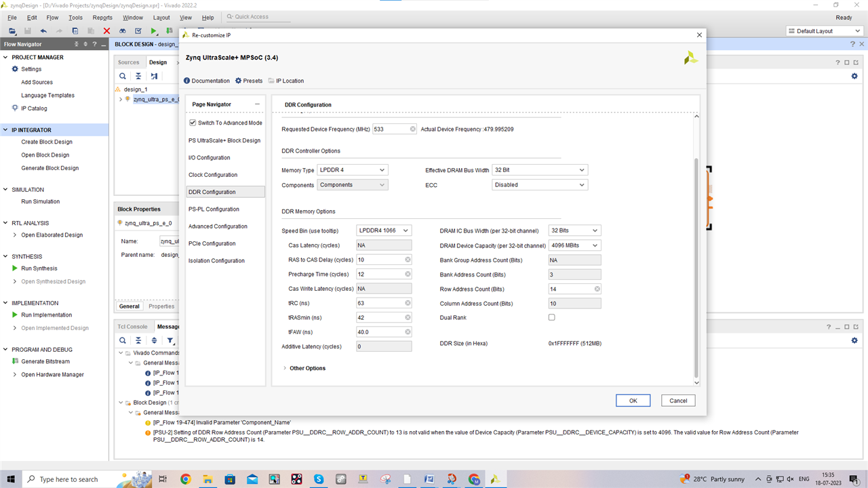
Task: Click the Settings gear in Project Manager
Action: click(15, 69)
